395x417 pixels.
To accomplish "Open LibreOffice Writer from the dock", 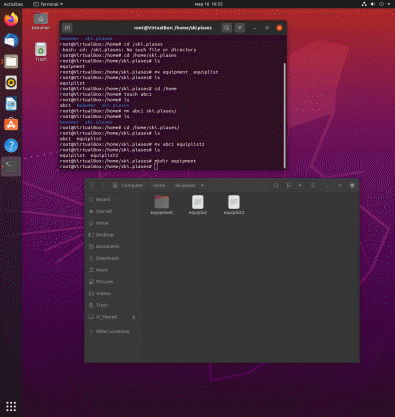I will [11, 104].
